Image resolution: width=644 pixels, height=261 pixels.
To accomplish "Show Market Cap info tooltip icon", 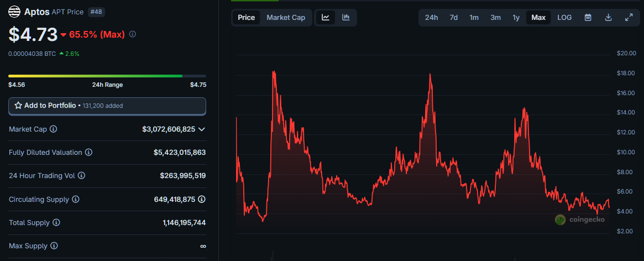I will coord(54,129).
